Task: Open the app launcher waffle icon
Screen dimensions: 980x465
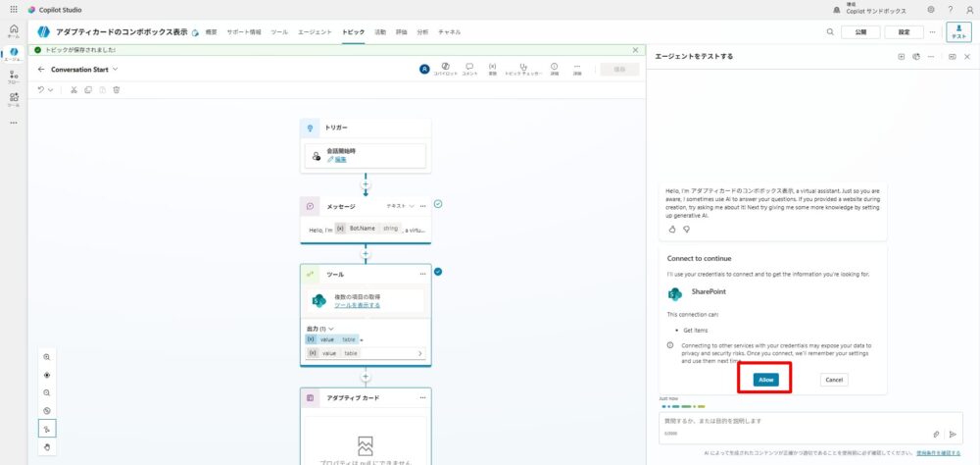Action: coord(13,9)
